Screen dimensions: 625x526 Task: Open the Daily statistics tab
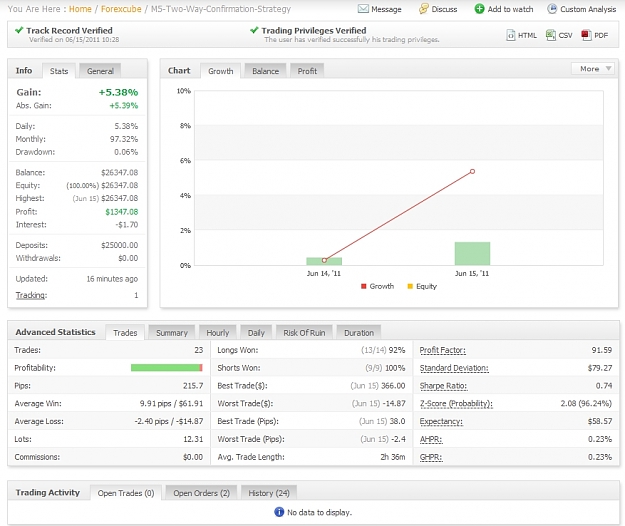click(256, 333)
